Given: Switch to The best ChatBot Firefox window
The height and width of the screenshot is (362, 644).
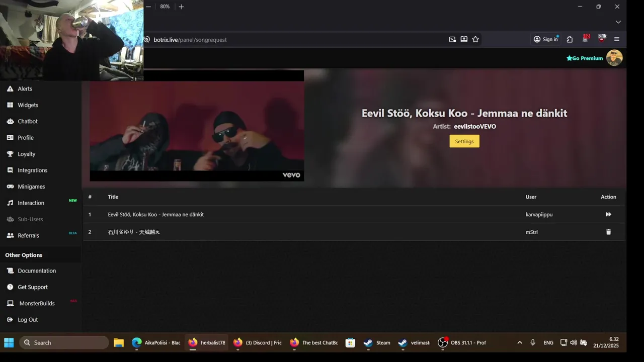Looking at the screenshot, I should [x=314, y=342].
